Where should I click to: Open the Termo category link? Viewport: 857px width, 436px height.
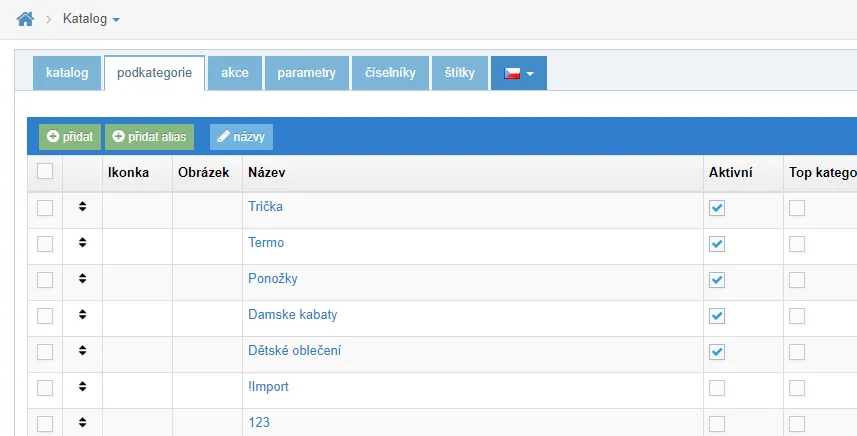[x=266, y=243]
